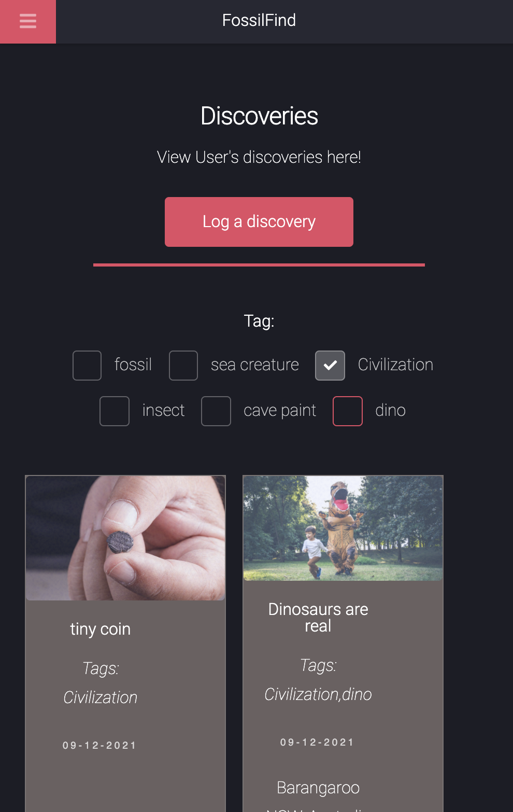Toggle the dino tag checkbox
Screen dimensions: 513x812
click(x=348, y=411)
